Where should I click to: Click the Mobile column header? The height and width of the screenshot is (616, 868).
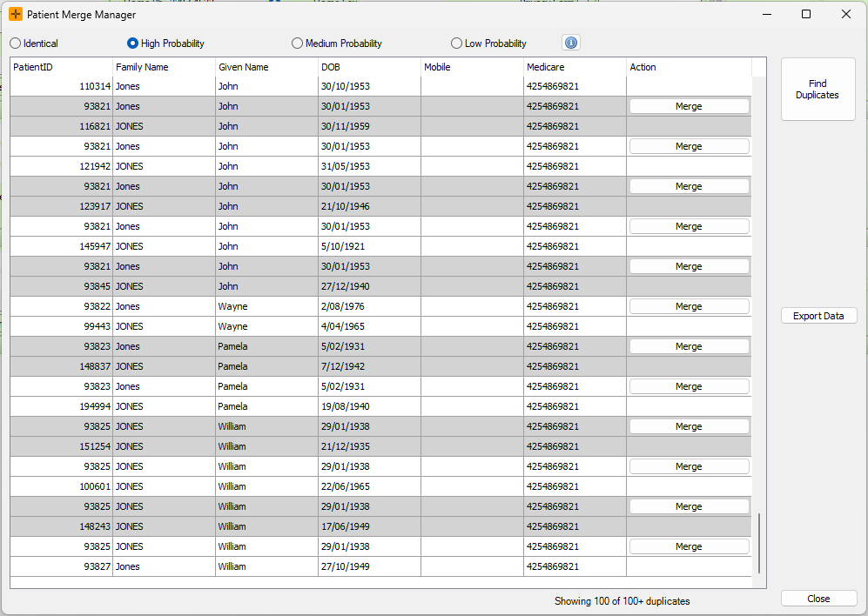[472, 67]
